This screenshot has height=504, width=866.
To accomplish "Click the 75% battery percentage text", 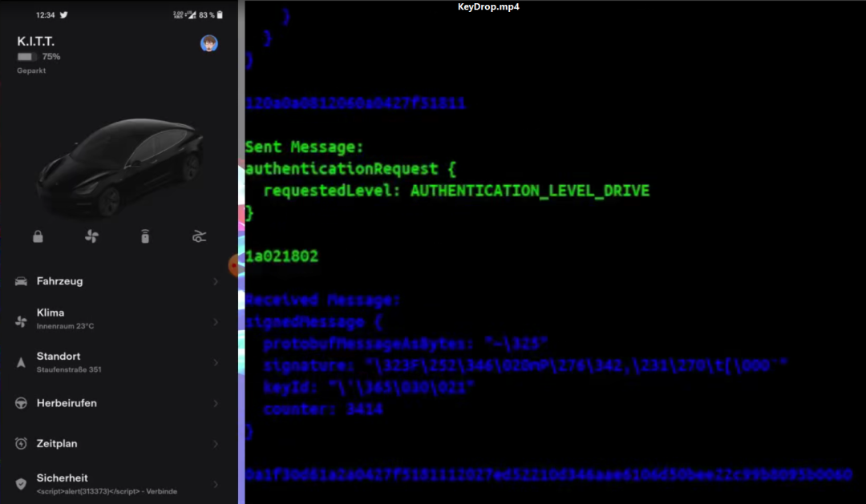I will [x=51, y=56].
